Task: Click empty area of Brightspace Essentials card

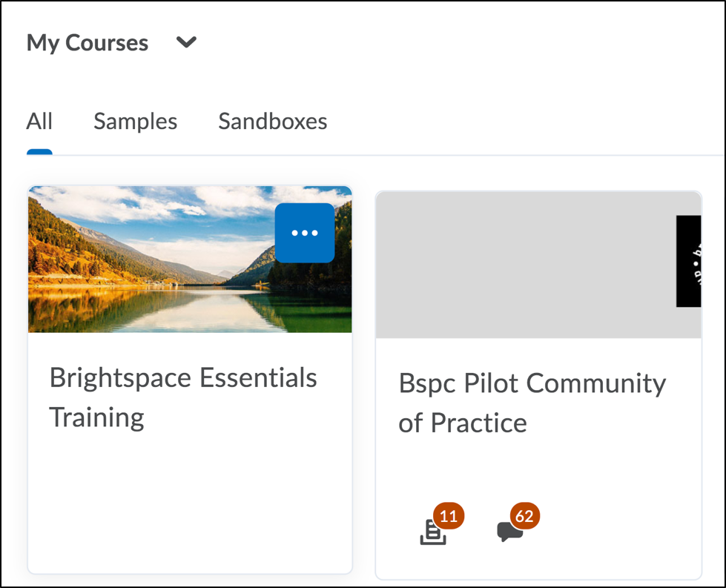Action: [x=189, y=504]
